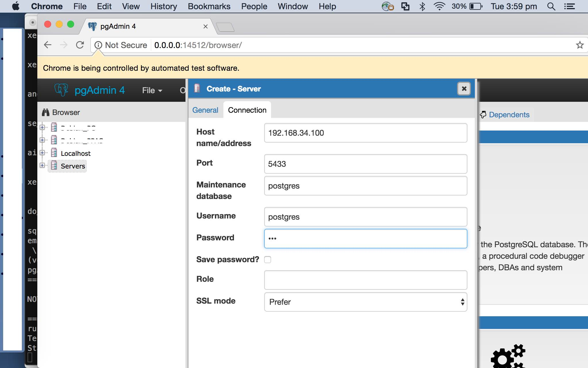Open the Bookmarks menu in Chrome

(x=209, y=6)
